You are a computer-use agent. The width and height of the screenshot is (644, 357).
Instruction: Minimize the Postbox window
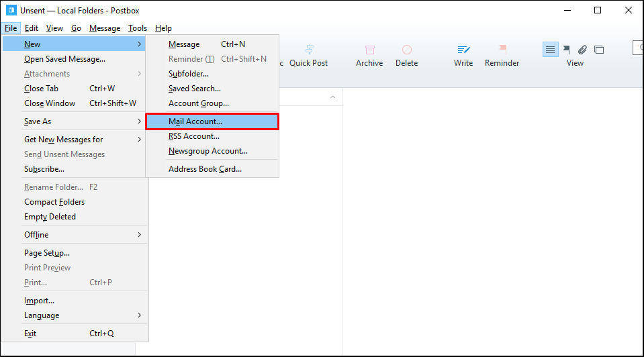[x=567, y=10]
